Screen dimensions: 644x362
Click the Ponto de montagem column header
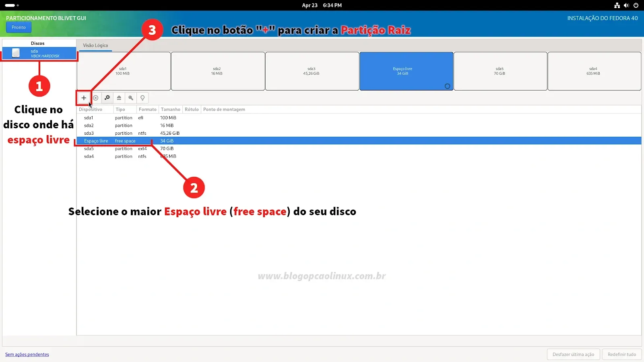pos(224,109)
